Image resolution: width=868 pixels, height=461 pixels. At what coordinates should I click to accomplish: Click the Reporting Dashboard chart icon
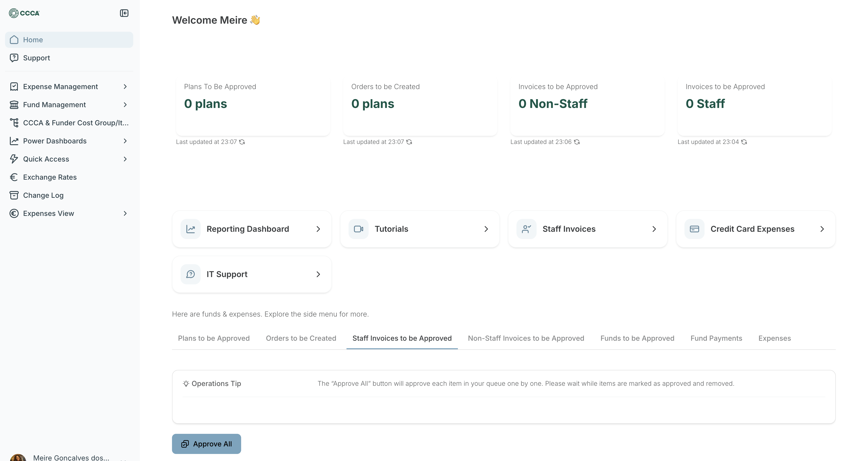tap(190, 229)
